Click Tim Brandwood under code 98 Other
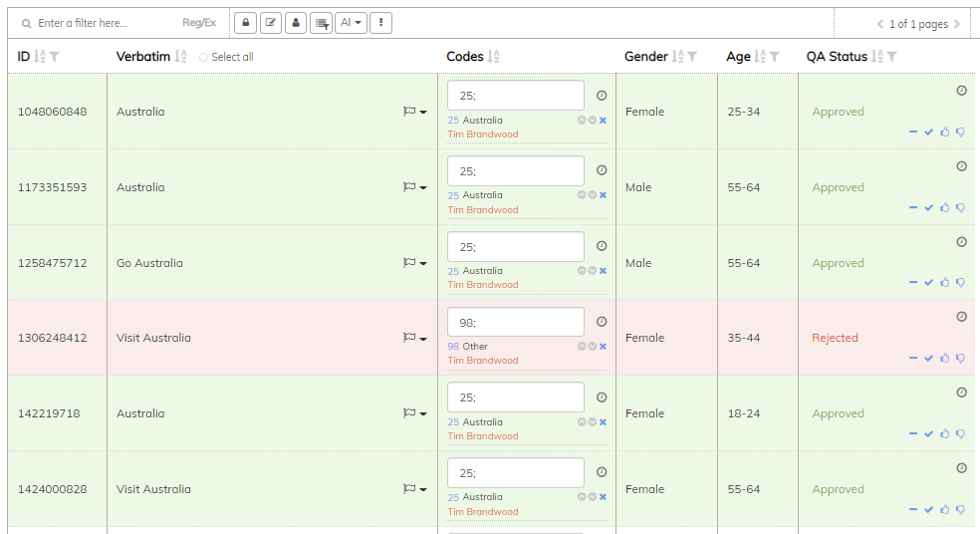Screen dimensions: 980x534 (483, 361)
